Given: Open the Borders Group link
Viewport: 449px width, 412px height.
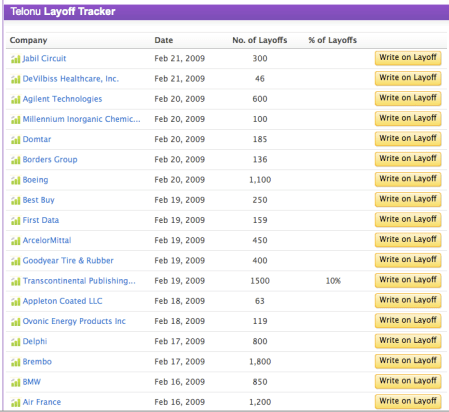Looking at the screenshot, I should coord(50,160).
